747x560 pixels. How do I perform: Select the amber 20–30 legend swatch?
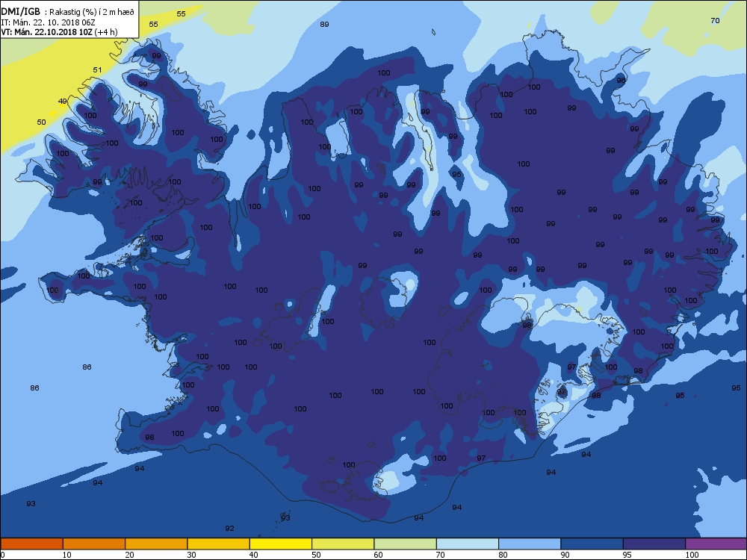tap(156, 544)
